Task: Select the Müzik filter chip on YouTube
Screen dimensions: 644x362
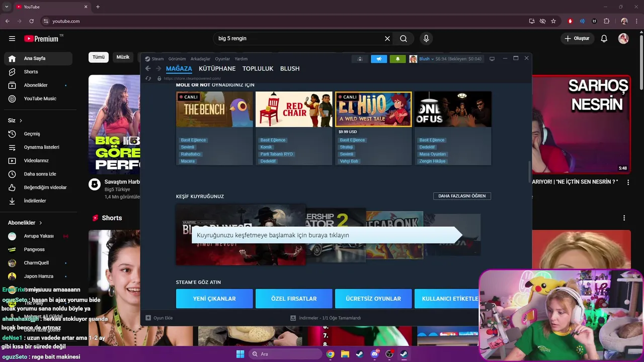Action: (x=123, y=57)
